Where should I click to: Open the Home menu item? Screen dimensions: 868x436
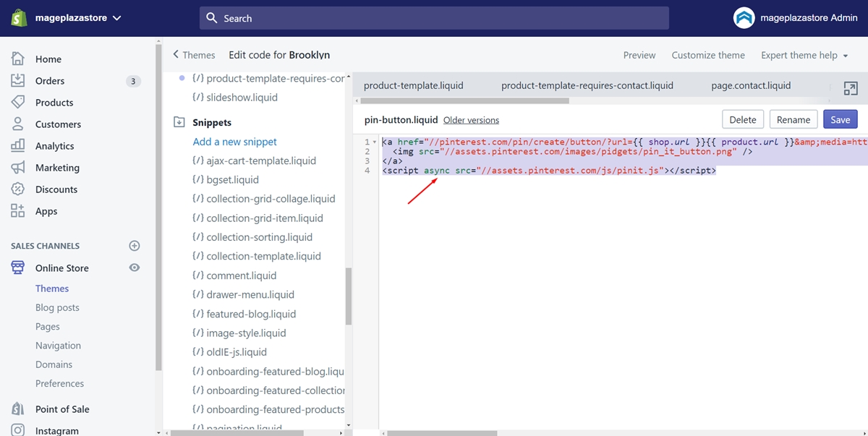pyautogui.click(x=48, y=59)
